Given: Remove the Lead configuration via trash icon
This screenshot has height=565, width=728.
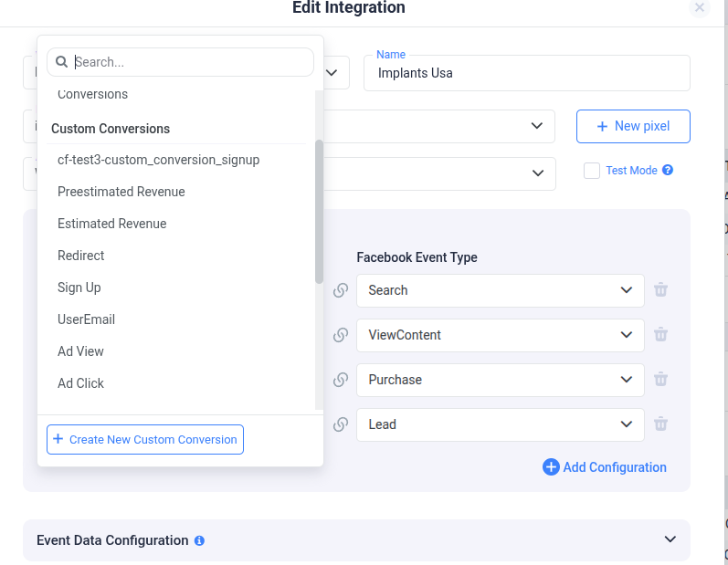Looking at the screenshot, I should point(660,424).
